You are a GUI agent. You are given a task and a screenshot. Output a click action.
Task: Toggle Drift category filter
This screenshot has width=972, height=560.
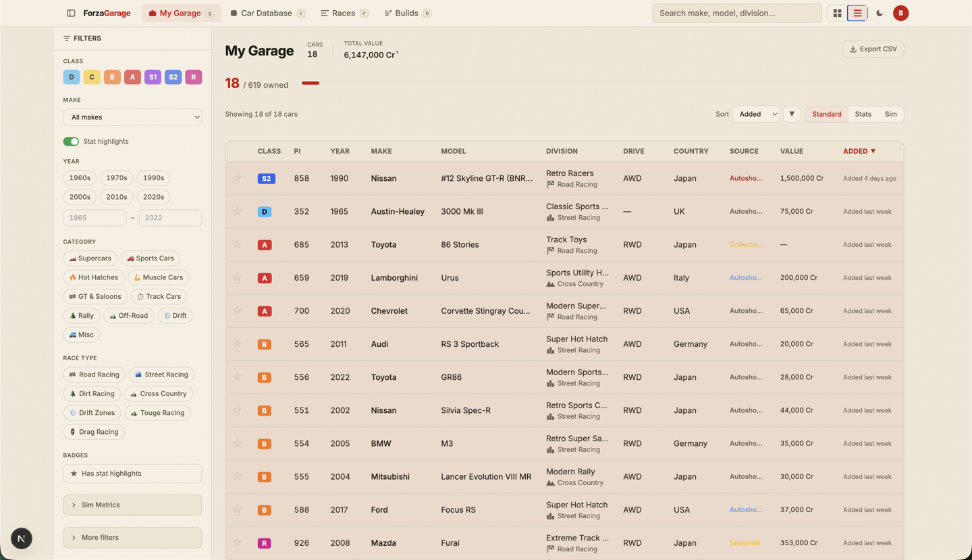pyautogui.click(x=175, y=316)
